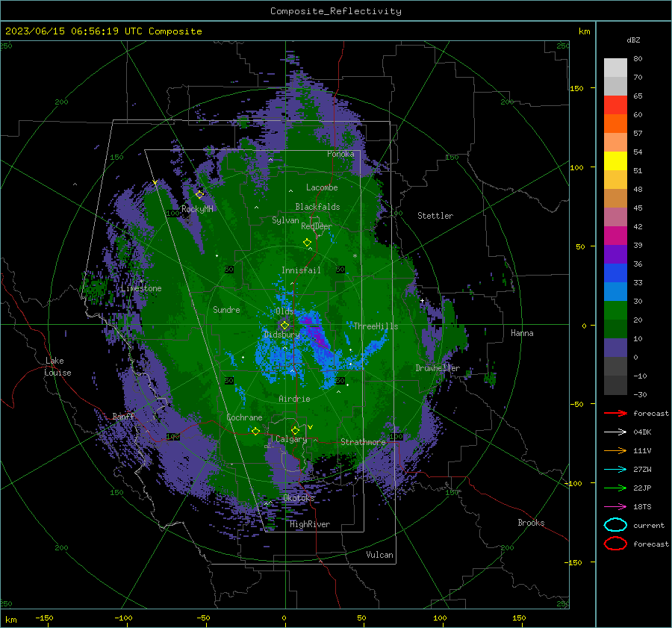Click the 'Calgary' map label
The width and height of the screenshot is (672, 628).
[291, 439]
